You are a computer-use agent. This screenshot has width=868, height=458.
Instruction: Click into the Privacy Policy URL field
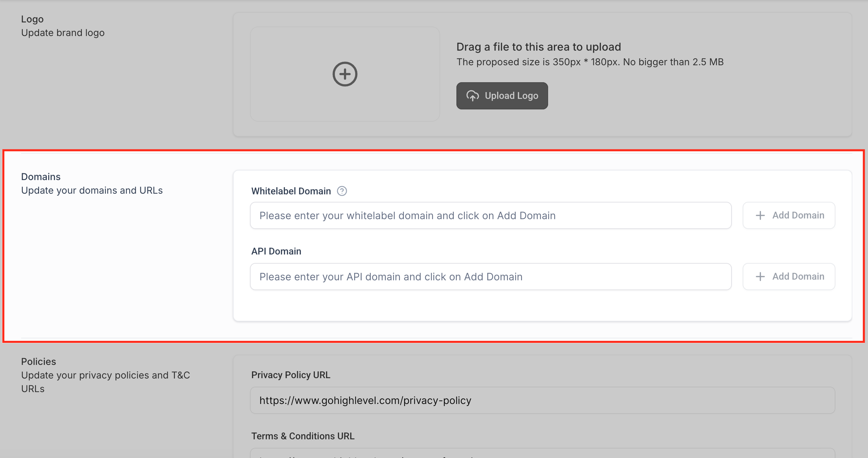[542, 400]
